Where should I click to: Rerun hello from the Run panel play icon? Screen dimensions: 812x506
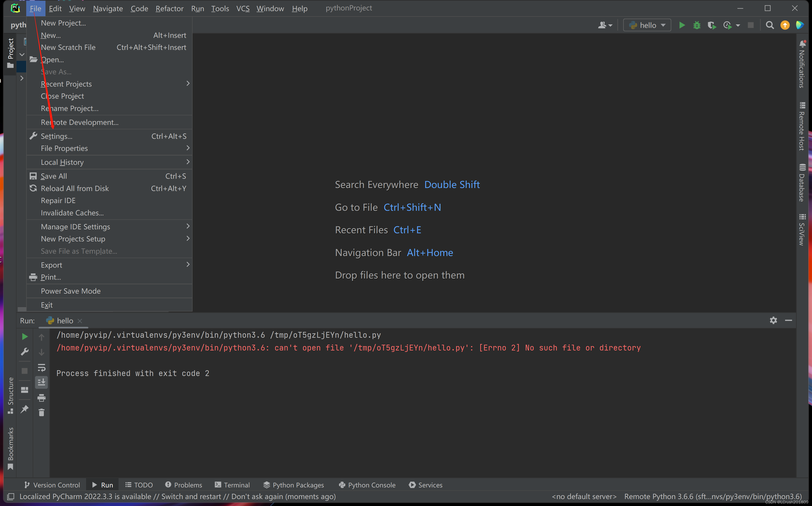tap(24, 336)
